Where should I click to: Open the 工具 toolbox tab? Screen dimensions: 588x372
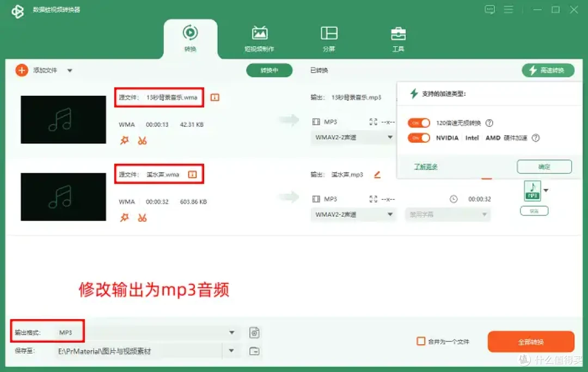(398, 39)
